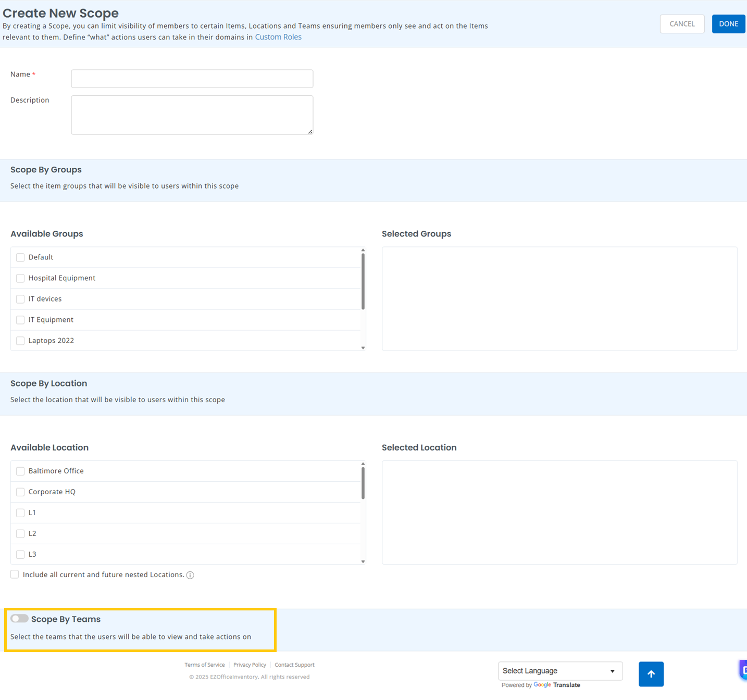Click the scroll-to-top arrow button
Image resolution: width=747 pixels, height=700 pixels.
(x=651, y=674)
